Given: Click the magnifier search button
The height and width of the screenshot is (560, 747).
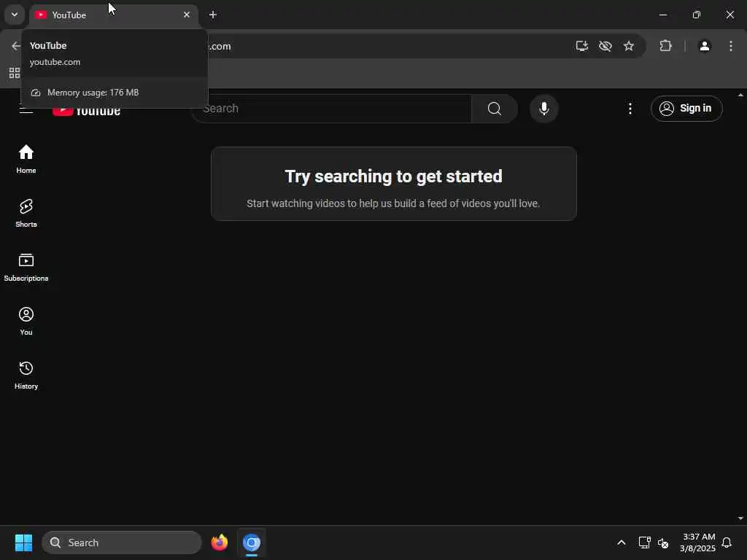Looking at the screenshot, I should [x=495, y=109].
